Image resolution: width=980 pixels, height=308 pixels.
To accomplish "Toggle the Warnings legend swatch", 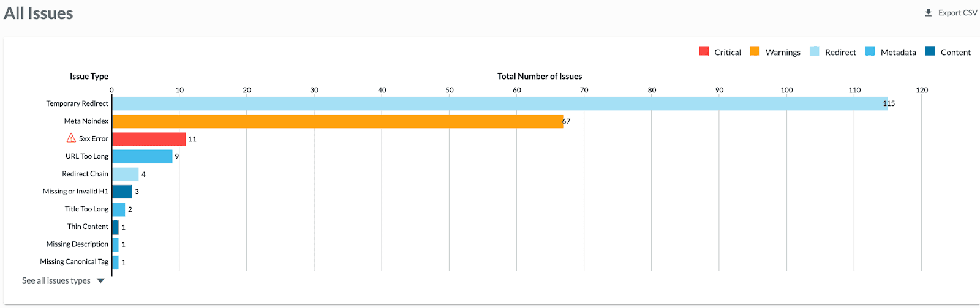I will (x=755, y=51).
